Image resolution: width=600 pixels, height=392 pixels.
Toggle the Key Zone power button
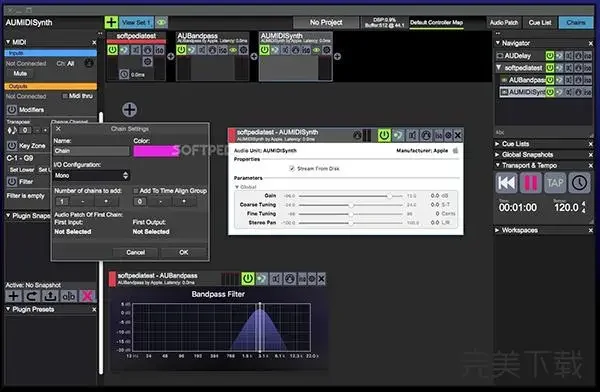pyautogui.click(x=12, y=145)
